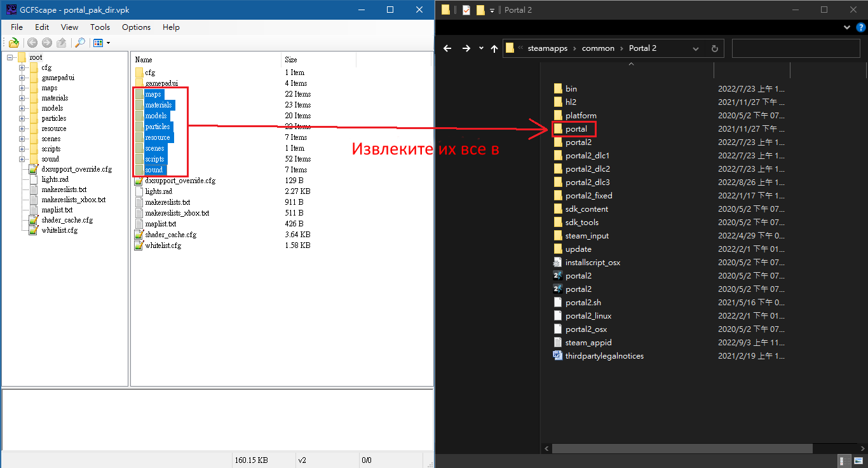Click the magnifier Find toolbar icon
The image size is (868, 468).
click(x=79, y=43)
